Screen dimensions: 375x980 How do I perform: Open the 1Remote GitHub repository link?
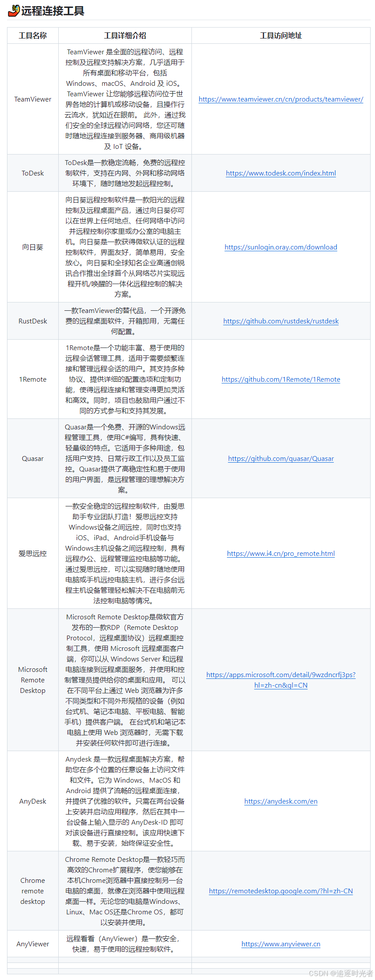(x=281, y=379)
